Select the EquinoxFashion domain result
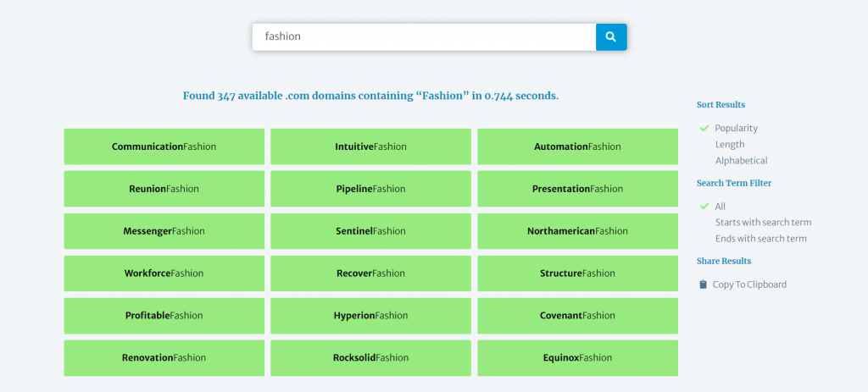 pyautogui.click(x=577, y=358)
